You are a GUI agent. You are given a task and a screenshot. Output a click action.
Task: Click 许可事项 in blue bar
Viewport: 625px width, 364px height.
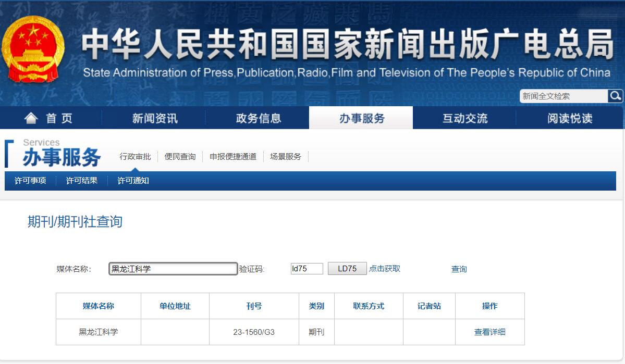click(x=30, y=181)
